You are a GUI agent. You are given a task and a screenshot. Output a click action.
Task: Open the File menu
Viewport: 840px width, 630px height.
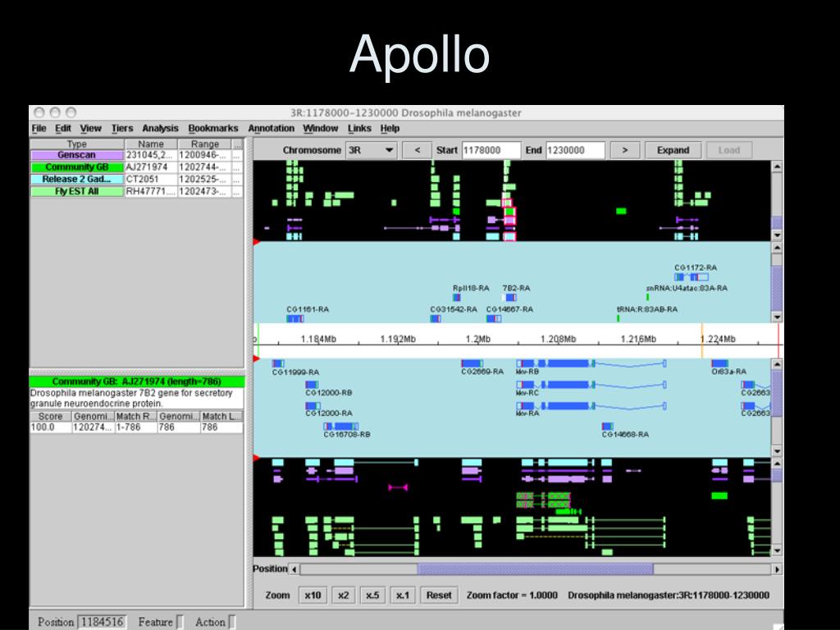39,129
